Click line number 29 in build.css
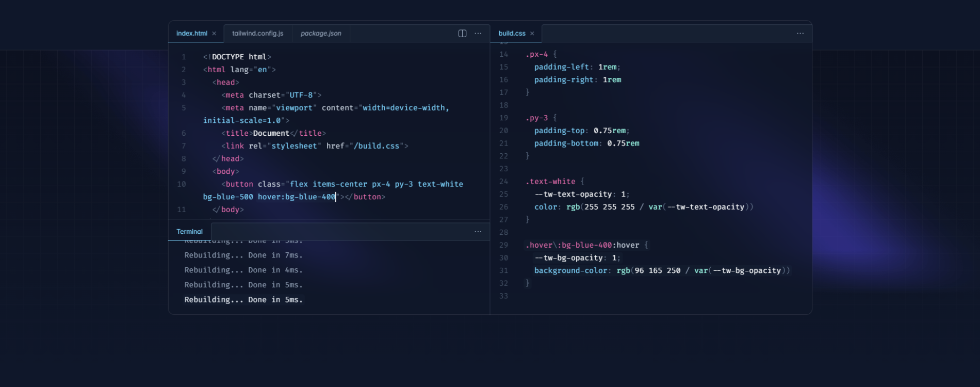The height and width of the screenshot is (387, 980). 503,245
